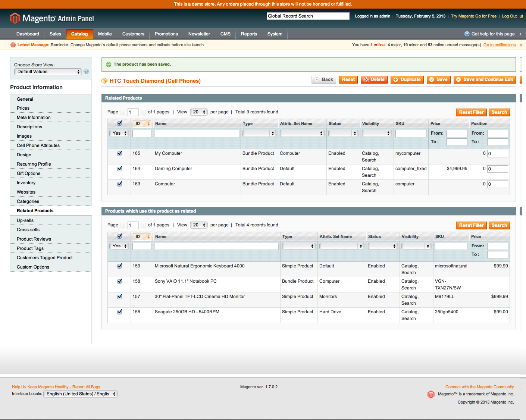Image resolution: width=526 pixels, height=420 pixels.
Task: Click the Go to notifications link
Action: (500, 45)
